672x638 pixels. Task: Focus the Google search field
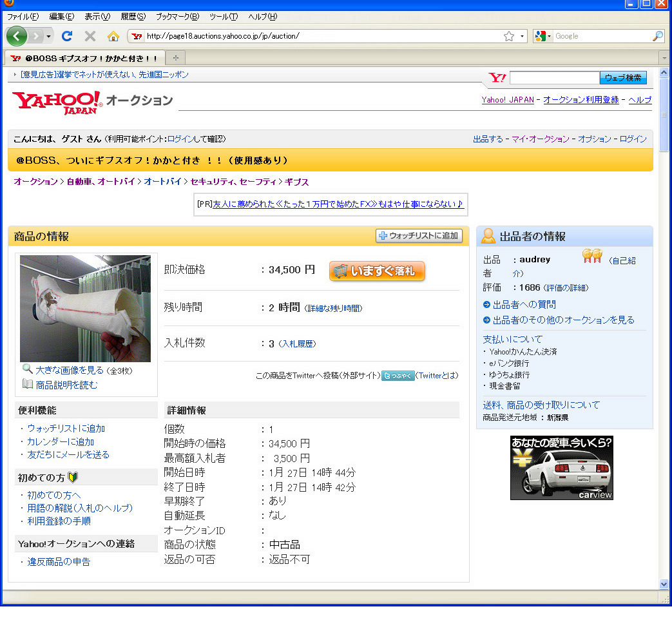click(x=602, y=36)
